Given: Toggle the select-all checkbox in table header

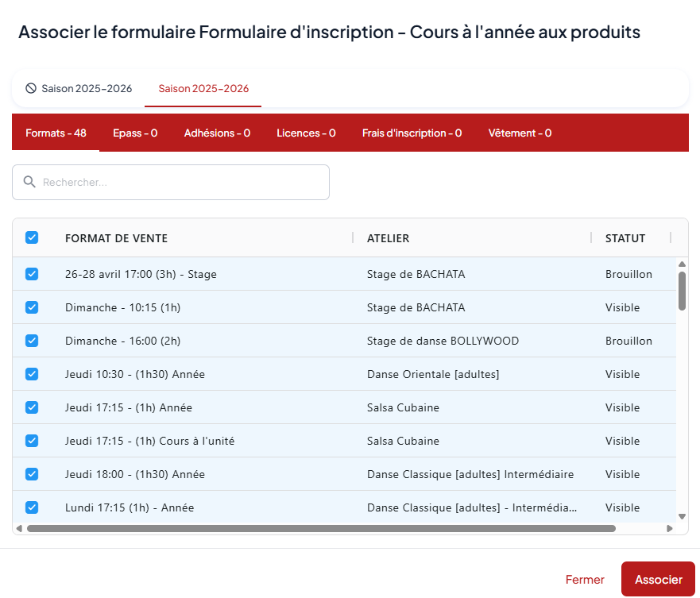Looking at the screenshot, I should pos(32,237).
